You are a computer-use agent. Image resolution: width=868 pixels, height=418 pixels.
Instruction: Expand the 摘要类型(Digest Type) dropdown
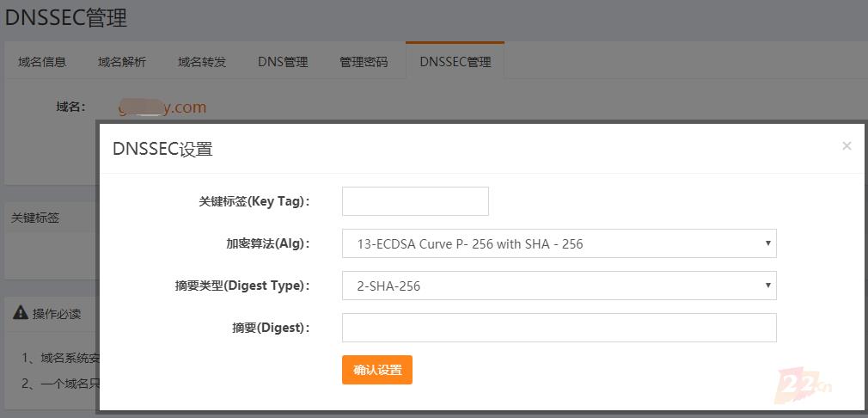click(x=559, y=286)
